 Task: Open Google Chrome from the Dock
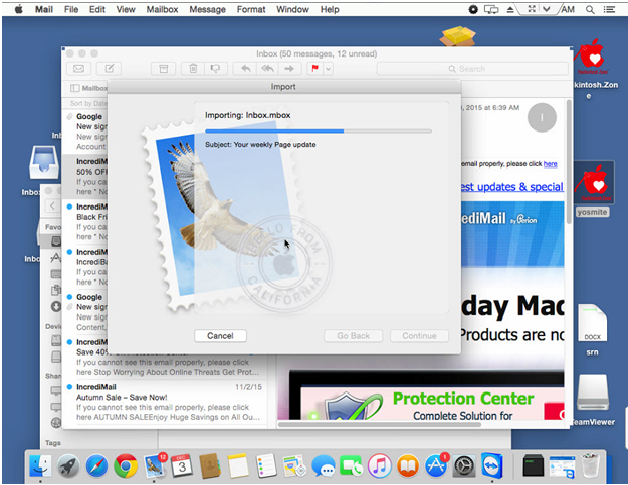coord(126,466)
